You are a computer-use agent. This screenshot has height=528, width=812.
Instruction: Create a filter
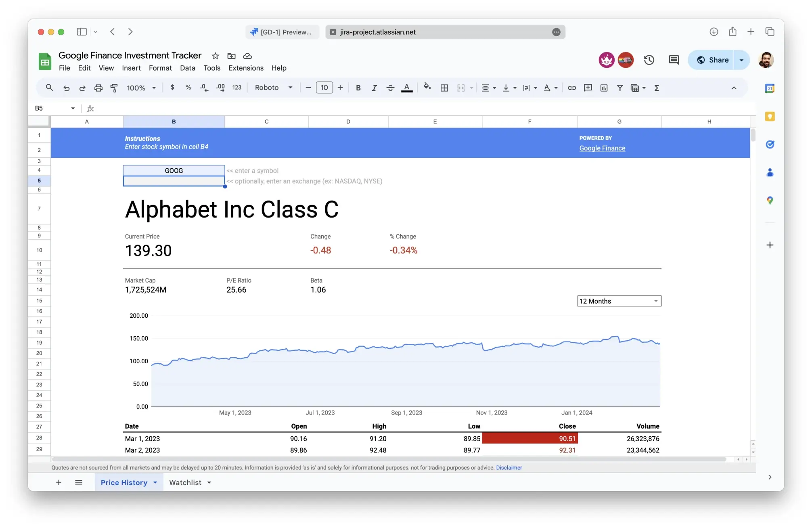pos(620,88)
